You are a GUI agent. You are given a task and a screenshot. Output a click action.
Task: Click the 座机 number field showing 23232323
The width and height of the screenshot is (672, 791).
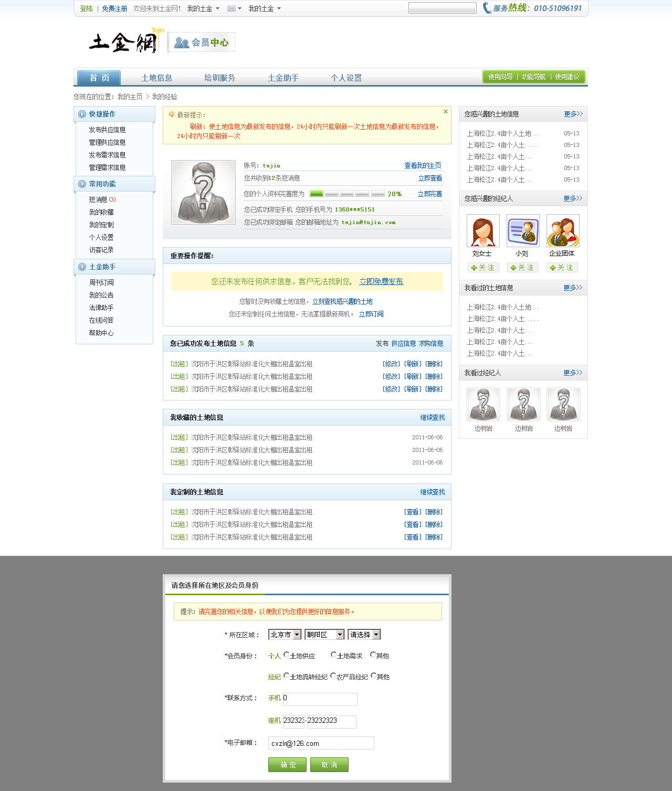pos(331,722)
